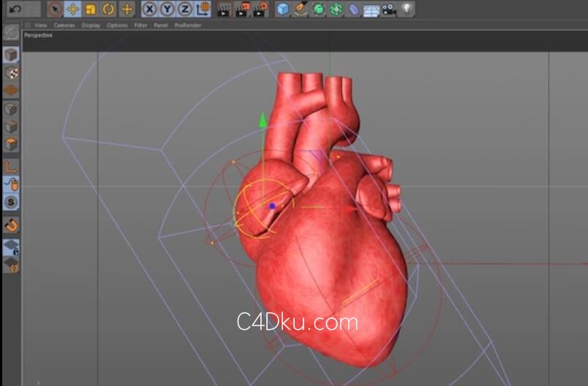Open the Cameras viewport menu
Image resolution: width=588 pixels, height=386 pixels.
pyautogui.click(x=64, y=25)
